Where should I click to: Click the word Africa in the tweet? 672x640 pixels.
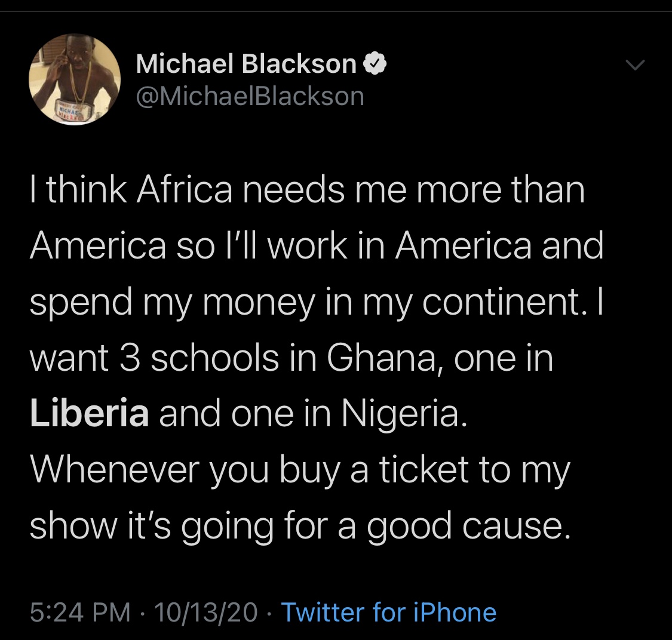point(184,190)
